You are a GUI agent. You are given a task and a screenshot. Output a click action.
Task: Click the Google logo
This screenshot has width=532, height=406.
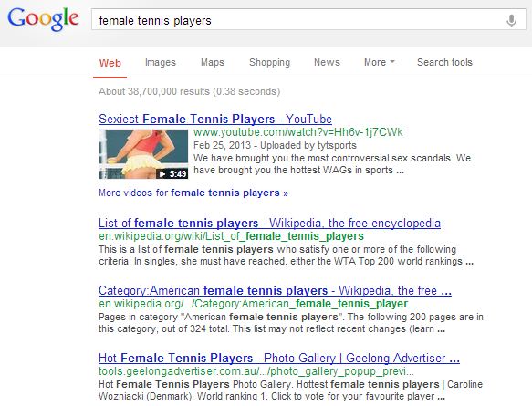pyautogui.click(x=44, y=19)
